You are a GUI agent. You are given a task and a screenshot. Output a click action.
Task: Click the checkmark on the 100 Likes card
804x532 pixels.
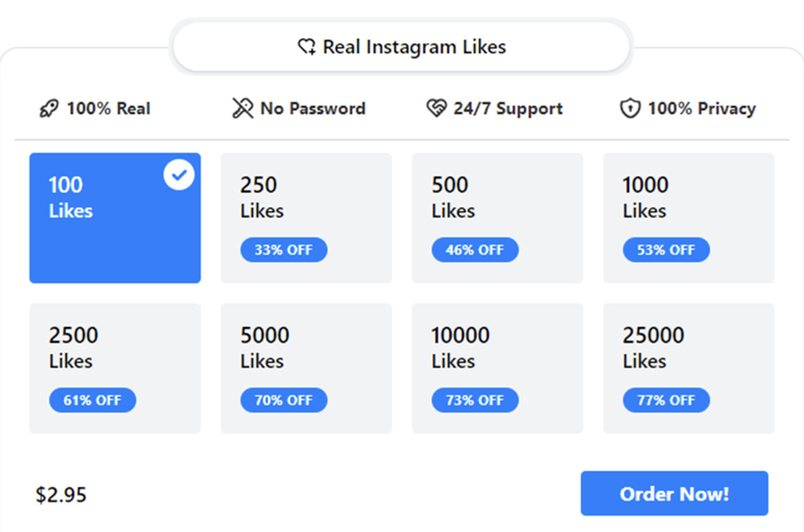179,175
